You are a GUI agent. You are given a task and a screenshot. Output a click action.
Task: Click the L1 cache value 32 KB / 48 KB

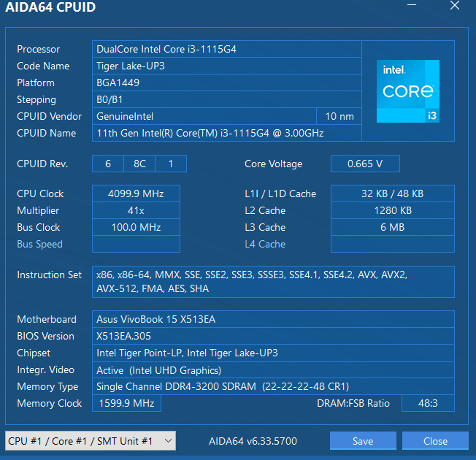click(x=393, y=193)
